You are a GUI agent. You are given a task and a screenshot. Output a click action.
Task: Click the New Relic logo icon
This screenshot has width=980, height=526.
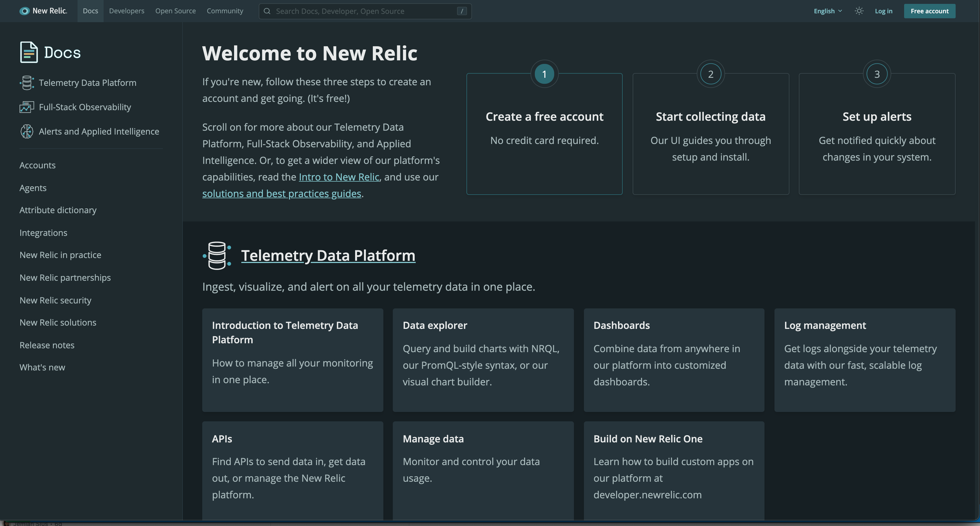click(x=24, y=11)
